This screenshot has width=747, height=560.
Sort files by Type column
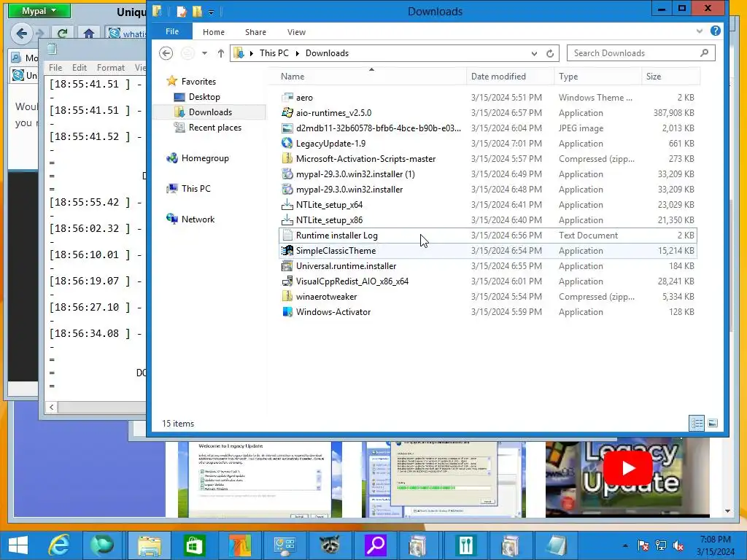tap(597, 76)
